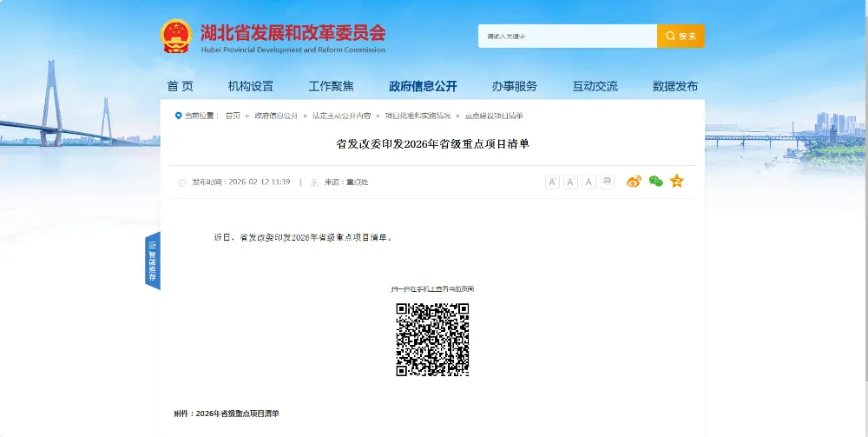The image size is (868, 437).
Task: Open the 机构设置 navigation tab
Action: tap(250, 86)
